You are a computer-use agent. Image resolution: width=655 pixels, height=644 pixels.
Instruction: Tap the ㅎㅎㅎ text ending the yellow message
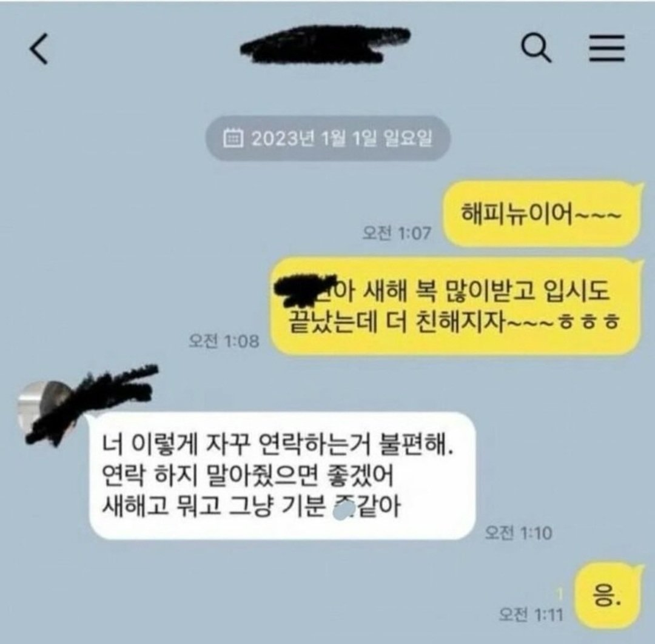point(588,323)
